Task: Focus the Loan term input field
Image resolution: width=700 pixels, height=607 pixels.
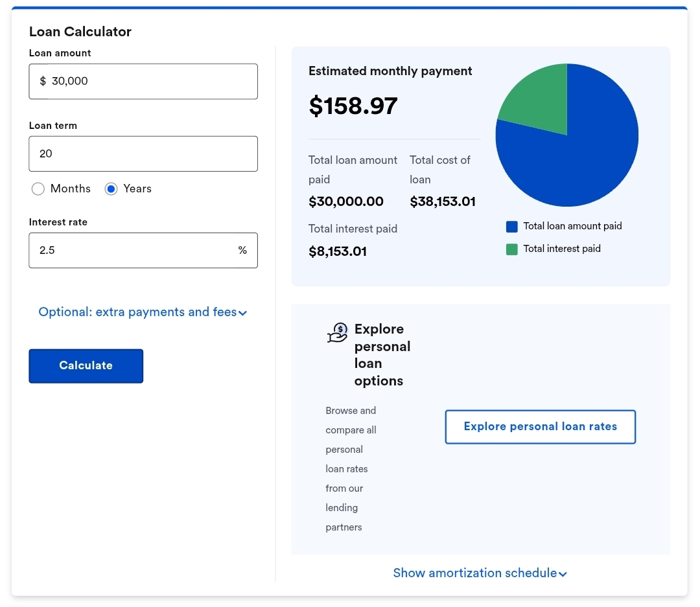Action: (x=143, y=154)
